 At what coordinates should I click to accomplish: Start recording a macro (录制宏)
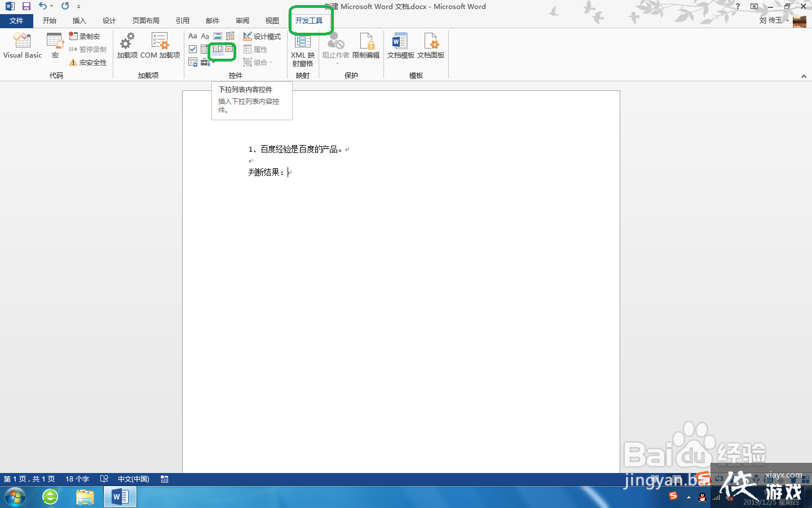click(85, 36)
